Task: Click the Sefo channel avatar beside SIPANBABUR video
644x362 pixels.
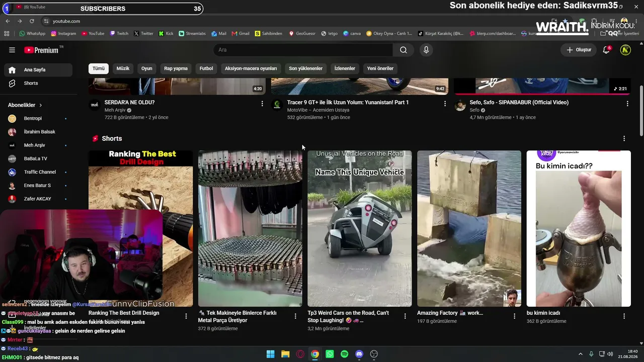Action: [x=460, y=106]
